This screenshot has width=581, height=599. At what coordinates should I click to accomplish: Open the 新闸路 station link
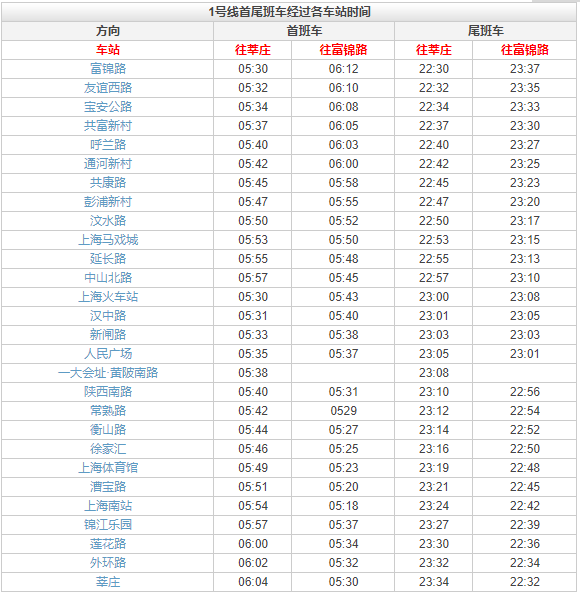pos(108,335)
